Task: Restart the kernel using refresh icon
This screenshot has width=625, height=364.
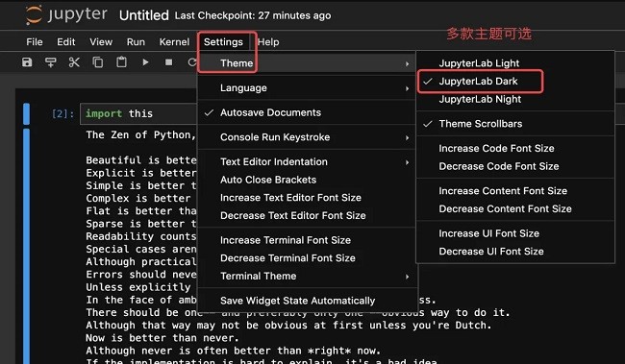Action: tap(192, 62)
